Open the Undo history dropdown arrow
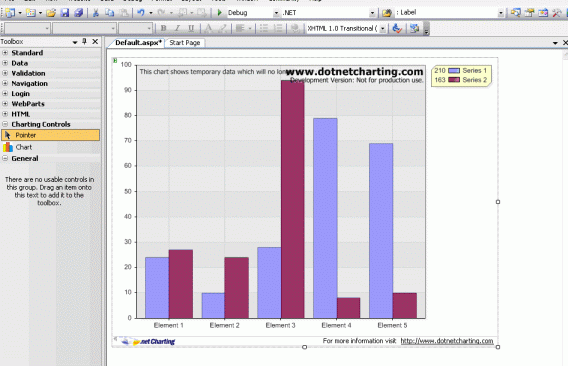This screenshot has height=366, width=568. pyautogui.click(x=151, y=13)
